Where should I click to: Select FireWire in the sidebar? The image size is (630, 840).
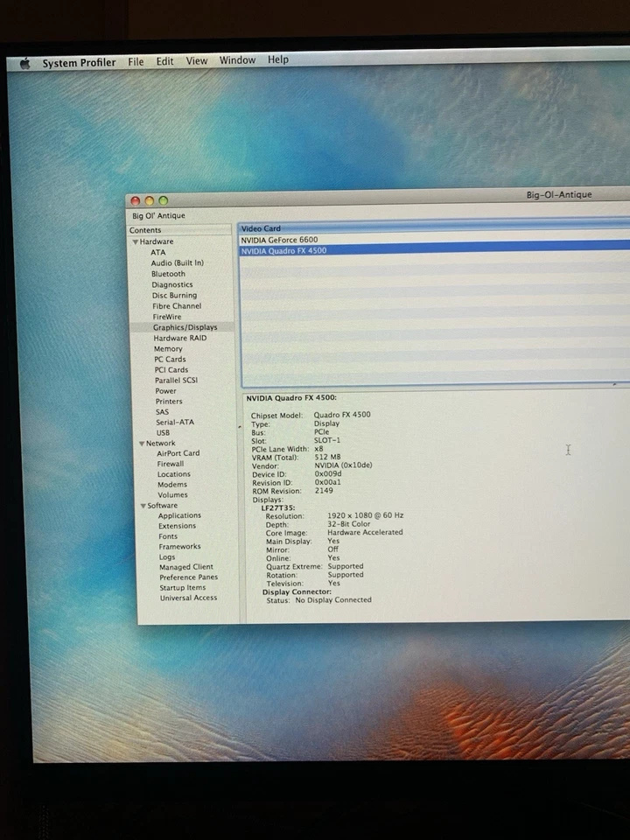pos(167,317)
